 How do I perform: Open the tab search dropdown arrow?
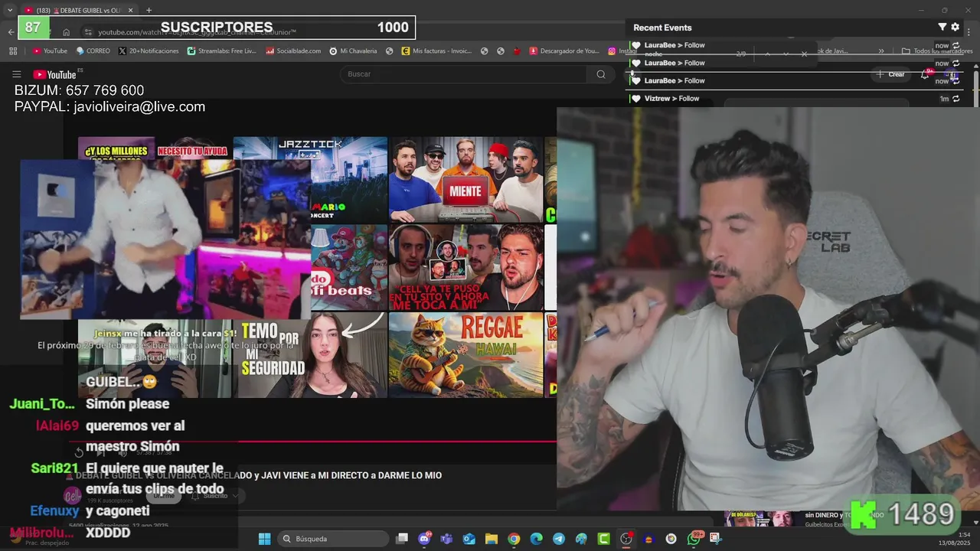pyautogui.click(x=10, y=10)
